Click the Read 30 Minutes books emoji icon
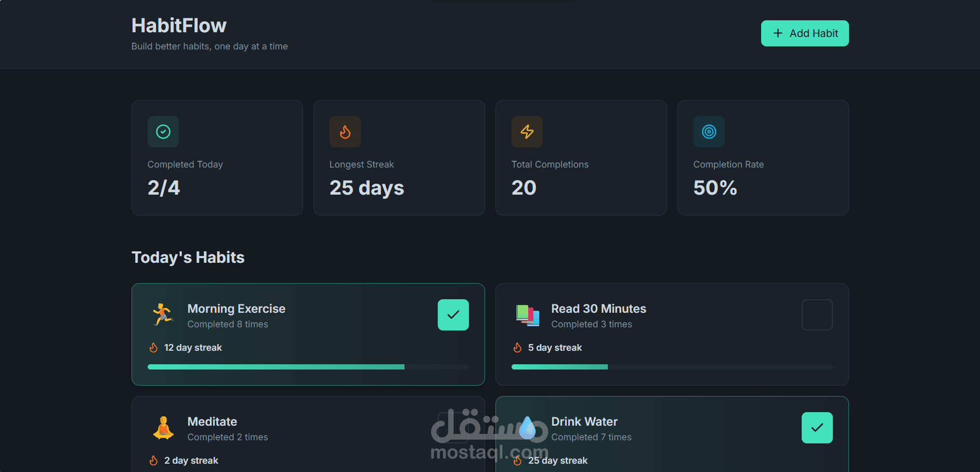The image size is (980, 472). [527, 314]
